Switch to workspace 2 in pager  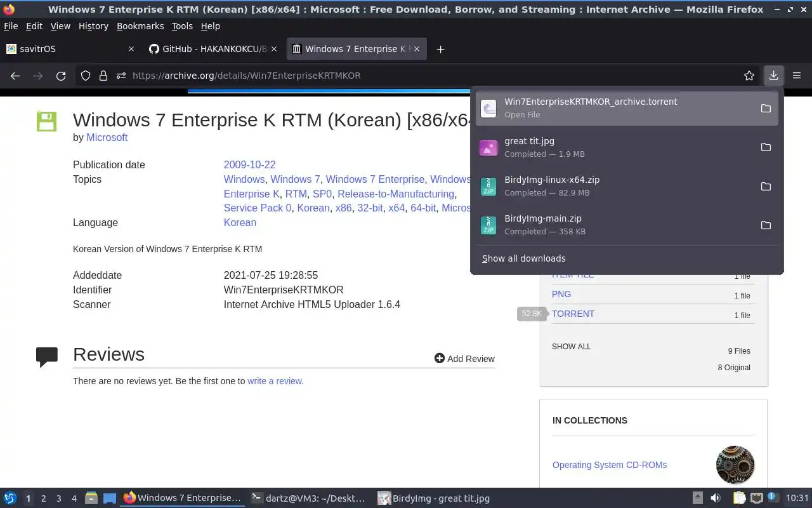[x=43, y=498]
